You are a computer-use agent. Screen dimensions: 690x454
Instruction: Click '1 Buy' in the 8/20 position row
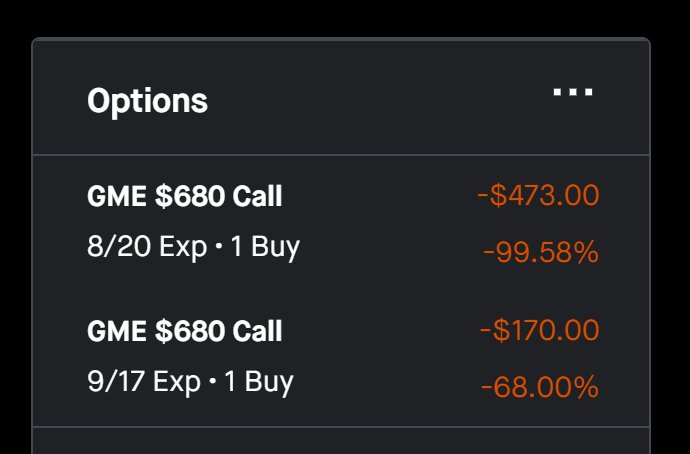click(x=265, y=248)
